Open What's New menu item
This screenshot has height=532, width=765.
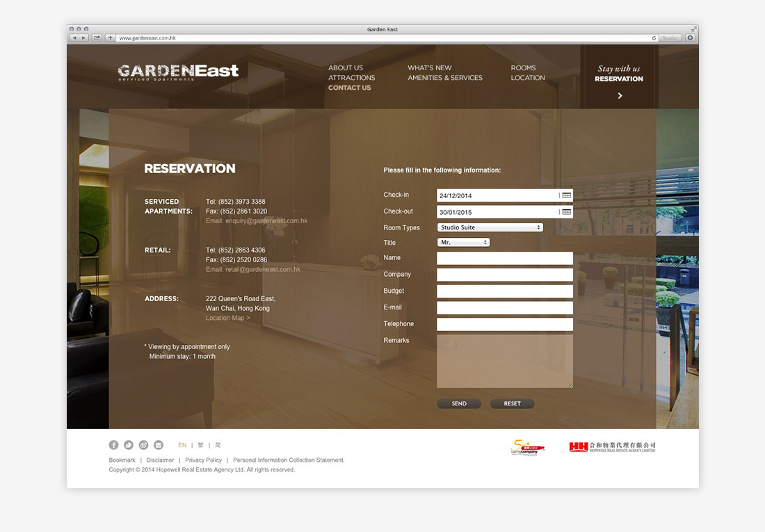429,68
